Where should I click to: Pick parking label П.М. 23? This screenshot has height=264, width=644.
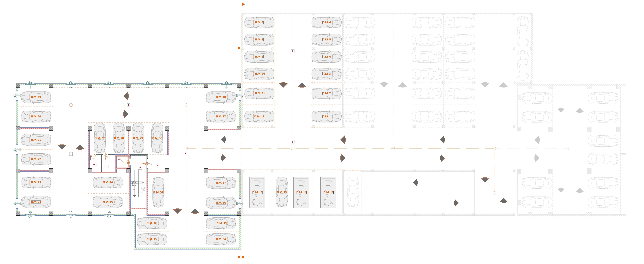tap(36, 182)
